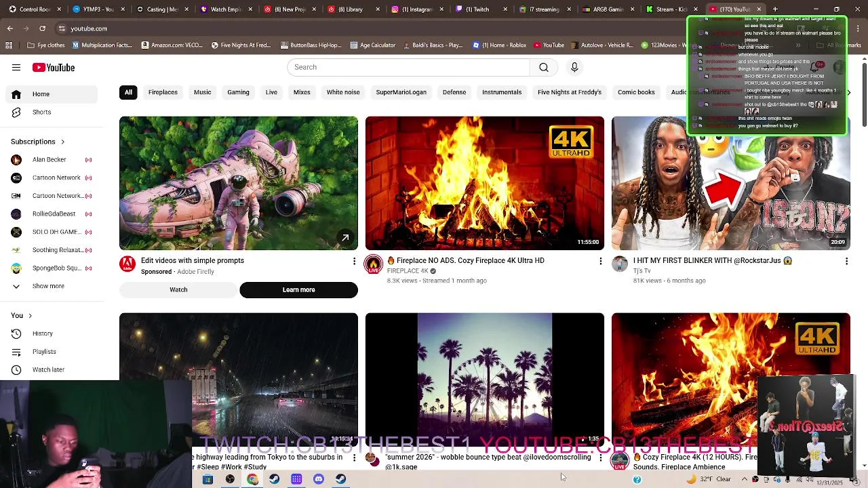Screen dimensions: 868x488
Task: Open History in the sidebar
Action: pos(52,333)
